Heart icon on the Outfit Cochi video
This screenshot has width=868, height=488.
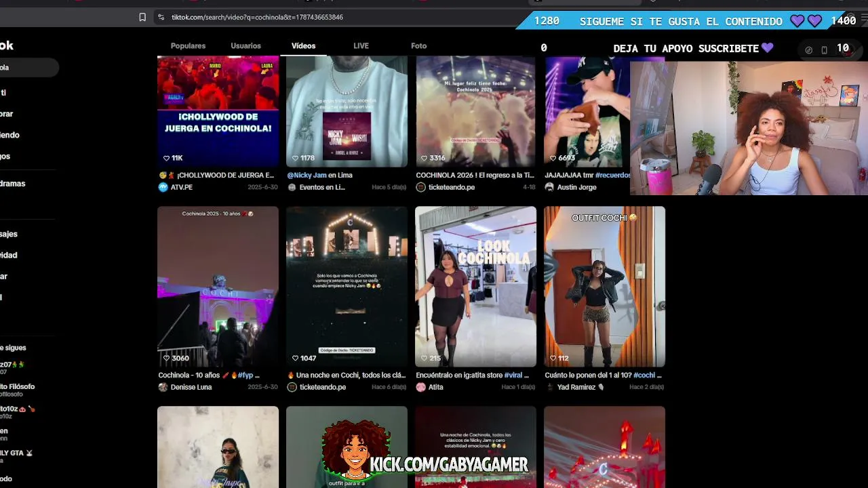pyautogui.click(x=553, y=358)
